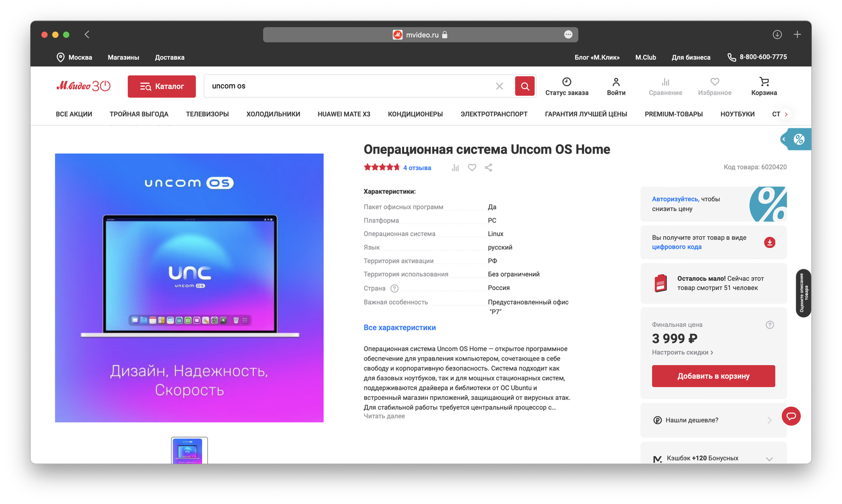
Task: Select ВСЕ АКЦИИ menu item
Action: [x=74, y=114]
